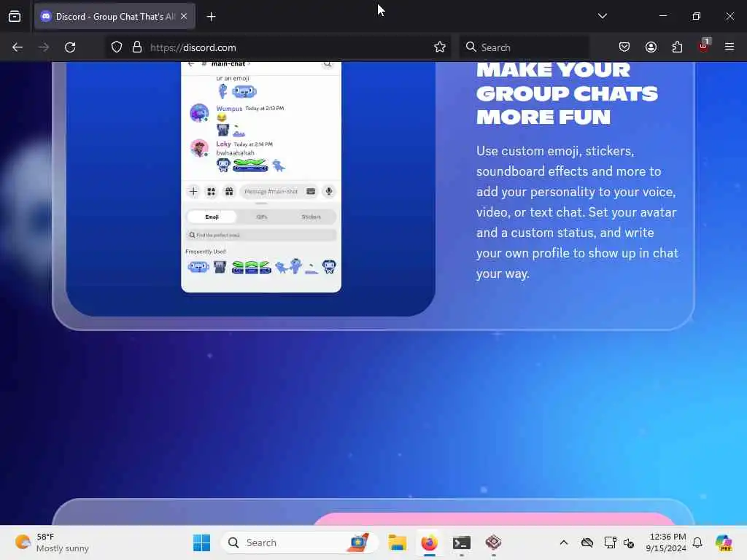Click the Firefox back arrow button

click(18, 47)
